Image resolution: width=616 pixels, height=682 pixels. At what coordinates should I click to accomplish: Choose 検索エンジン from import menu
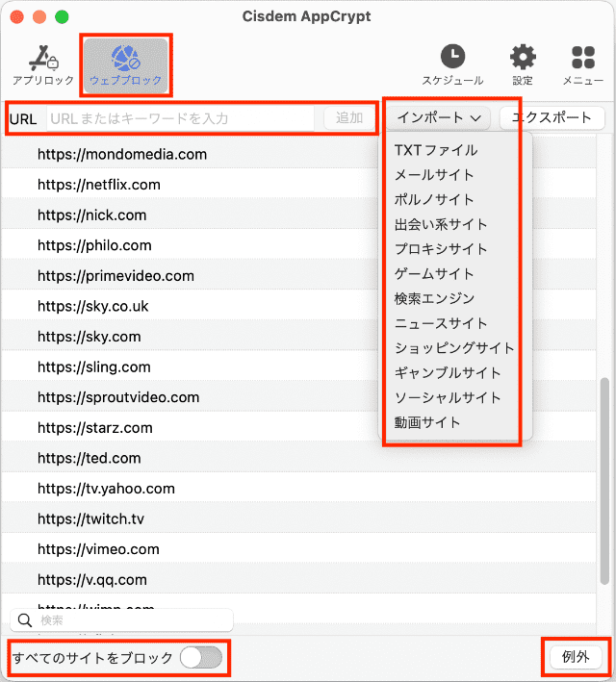point(433,299)
